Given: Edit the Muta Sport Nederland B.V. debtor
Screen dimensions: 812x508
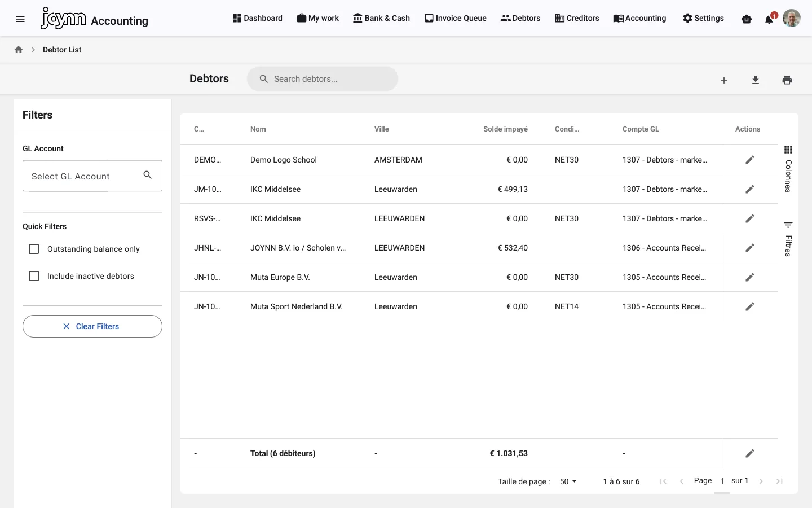Looking at the screenshot, I should coord(750,306).
